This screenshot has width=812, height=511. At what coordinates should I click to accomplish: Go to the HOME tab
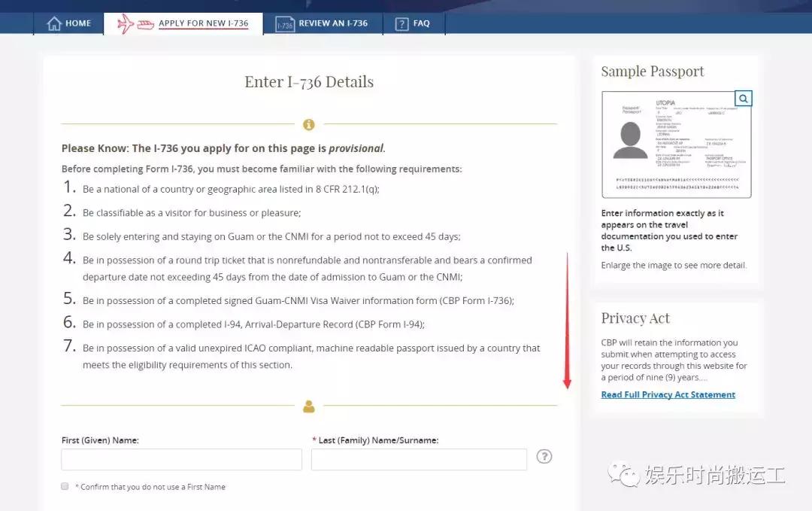click(x=69, y=23)
